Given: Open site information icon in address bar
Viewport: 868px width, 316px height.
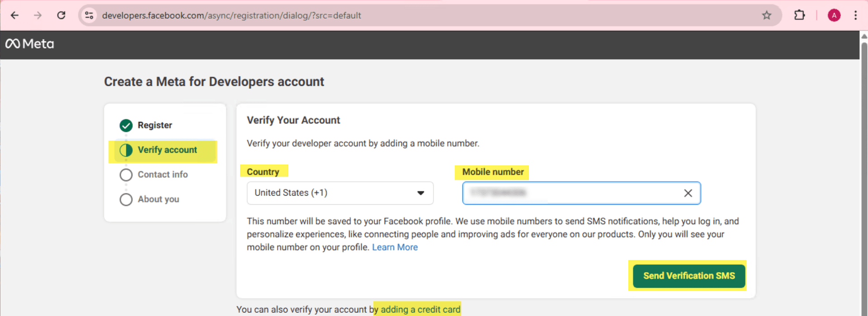Looking at the screenshot, I should (89, 15).
